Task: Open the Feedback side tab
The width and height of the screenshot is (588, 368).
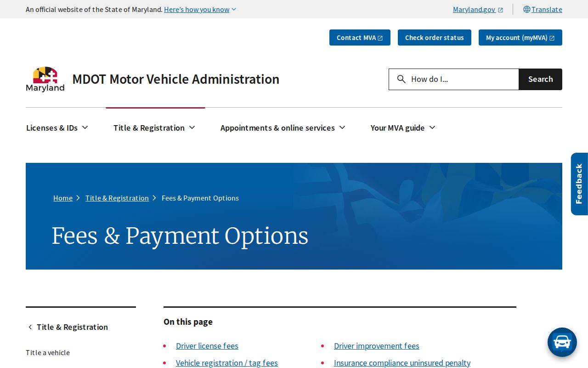Action: point(579,184)
